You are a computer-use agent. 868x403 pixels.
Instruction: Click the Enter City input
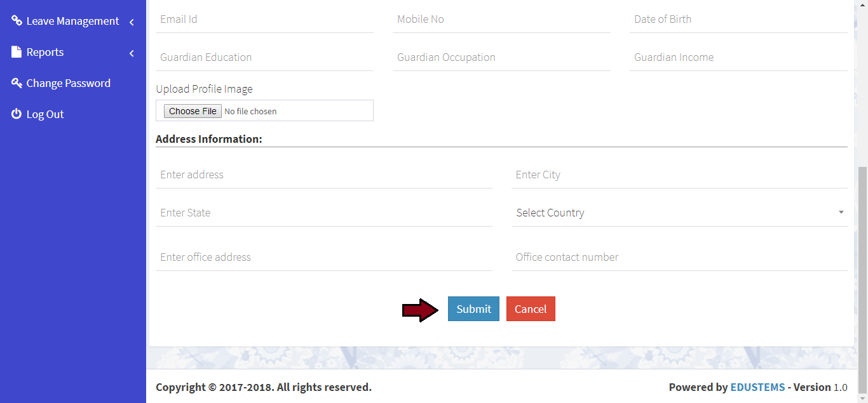(x=679, y=175)
